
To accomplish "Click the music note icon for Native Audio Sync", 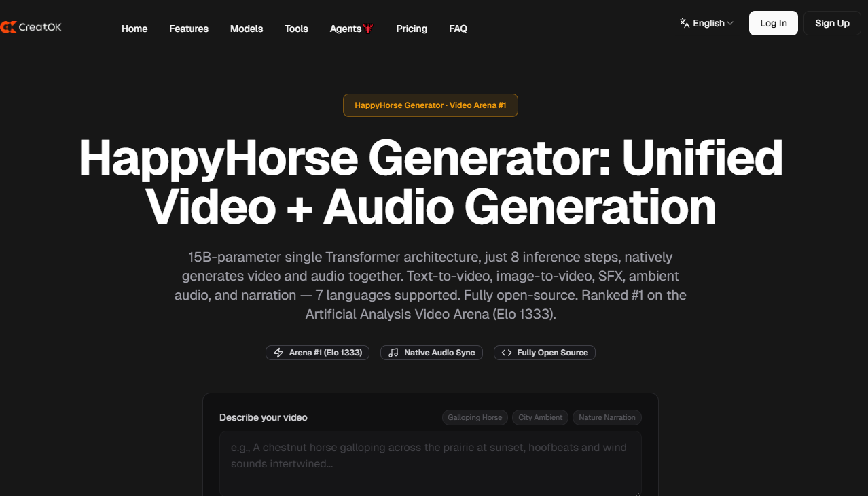I will pyautogui.click(x=393, y=353).
